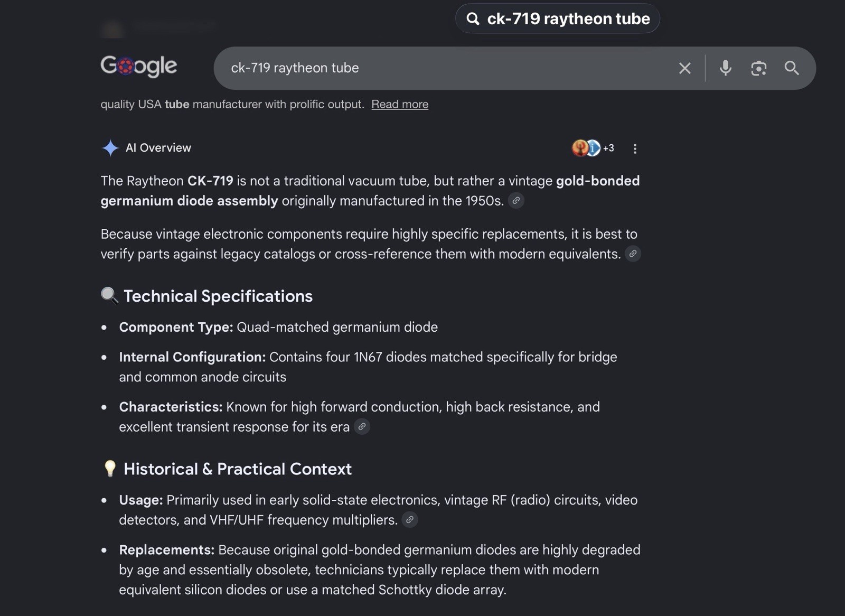Follow the 'Read more' link
This screenshot has height=616, width=845.
tap(400, 105)
